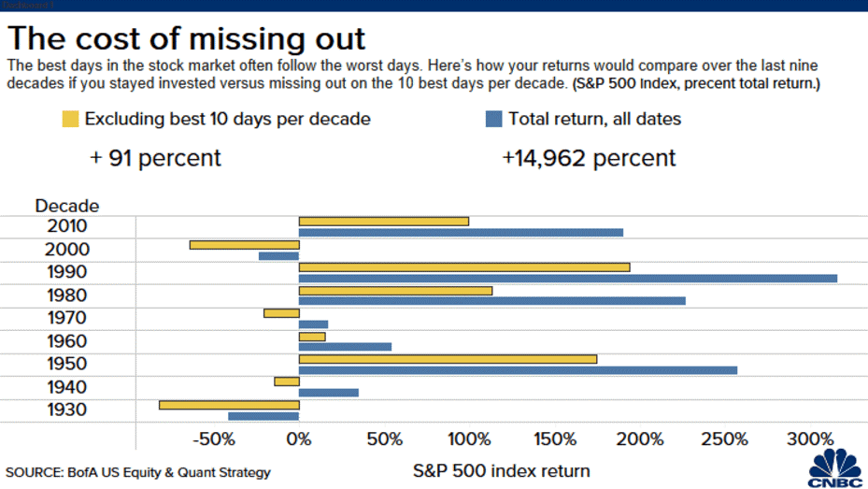Click the blue legend color square
Viewport: 868px width, 489px height.
(493, 119)
